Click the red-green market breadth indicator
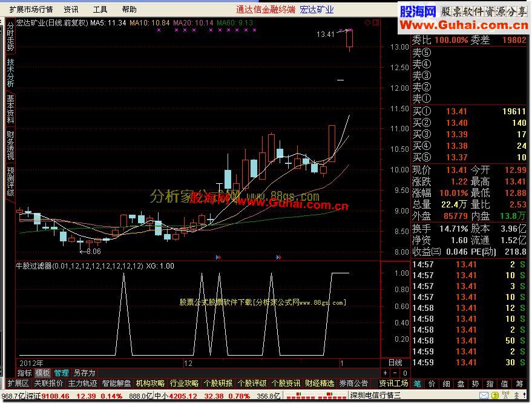Image resolution: width=532 pixels, height=404 pixels. point(316,396)
